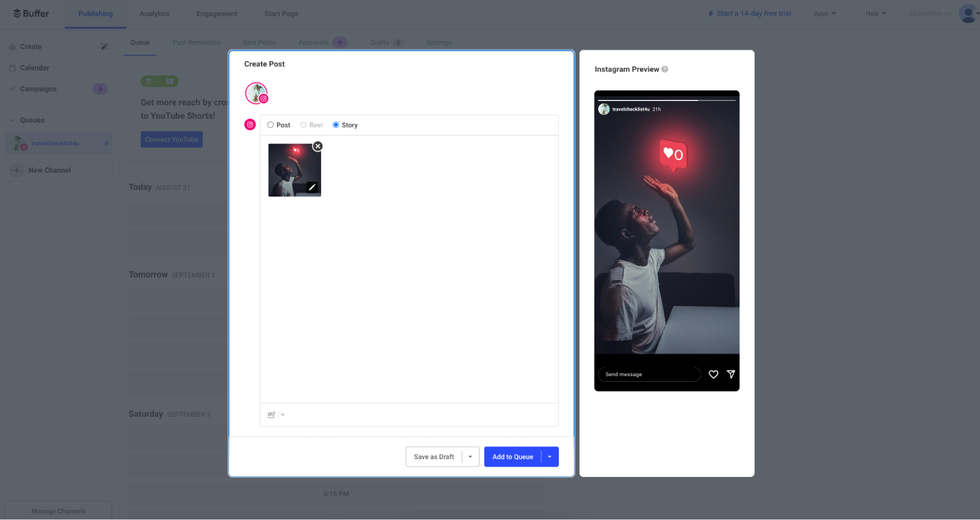
Task: Click Save as Draft button
Action: pyautogui.click(x=434, y=457)
